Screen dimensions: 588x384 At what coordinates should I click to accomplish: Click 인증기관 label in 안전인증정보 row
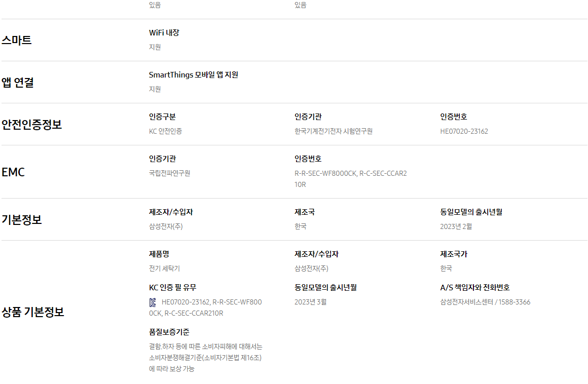[308, 117]
